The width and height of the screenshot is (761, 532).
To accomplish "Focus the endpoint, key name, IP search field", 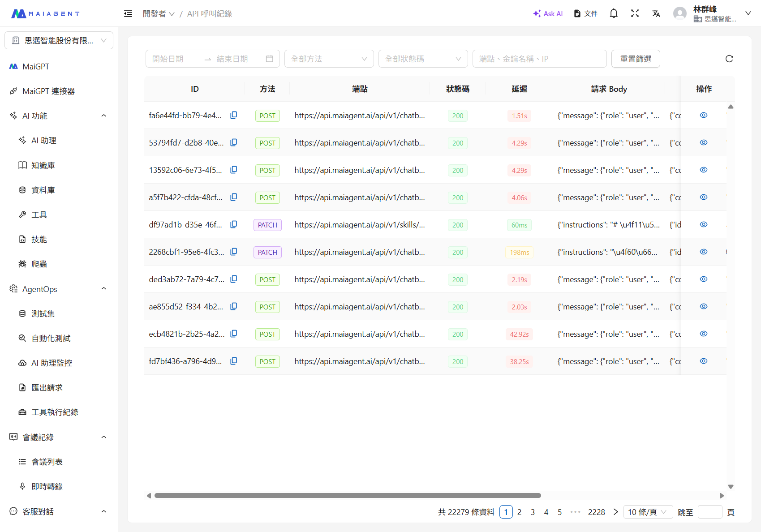I will click(x=539, y=59).
